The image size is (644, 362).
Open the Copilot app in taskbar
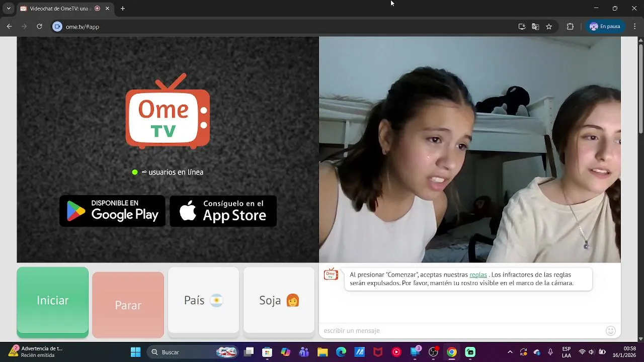286,352
